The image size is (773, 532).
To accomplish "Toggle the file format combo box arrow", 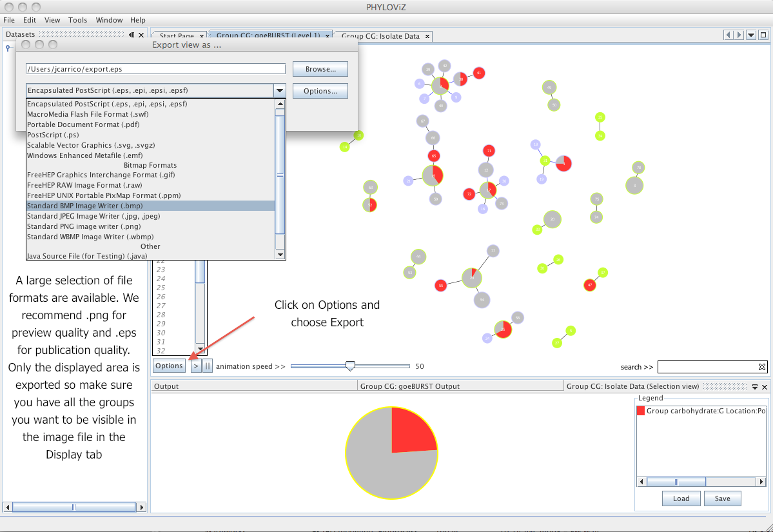I will click(280, 91).
